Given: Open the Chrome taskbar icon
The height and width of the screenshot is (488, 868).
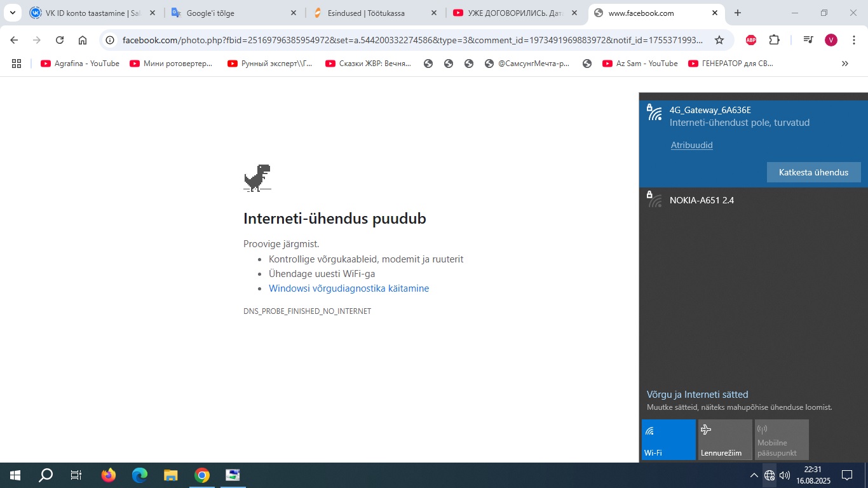Looking at the screenshot, I should [202, 475].
